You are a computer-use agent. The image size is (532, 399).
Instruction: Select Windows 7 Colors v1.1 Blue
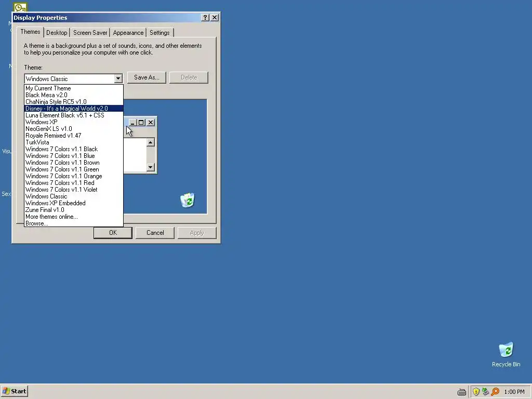tap(74, 156)
